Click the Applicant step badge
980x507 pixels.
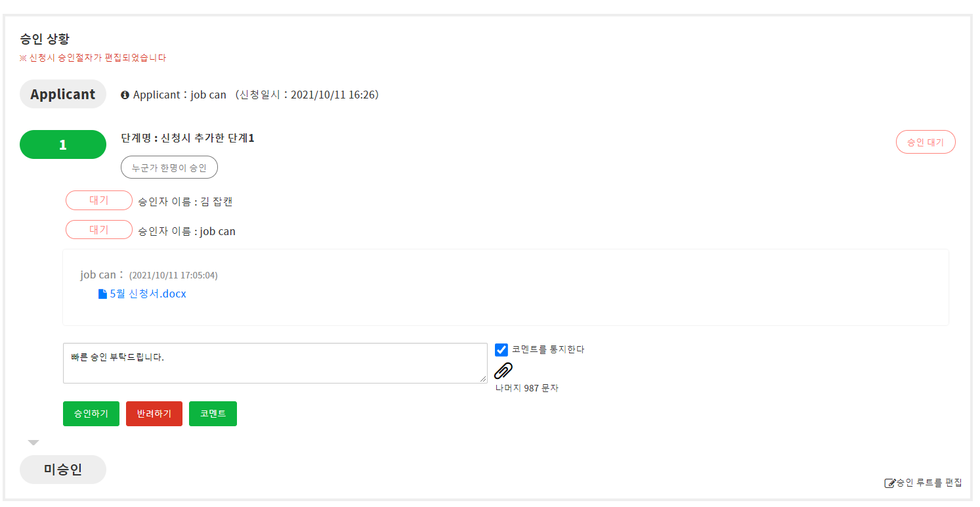(x=63, y=94)
